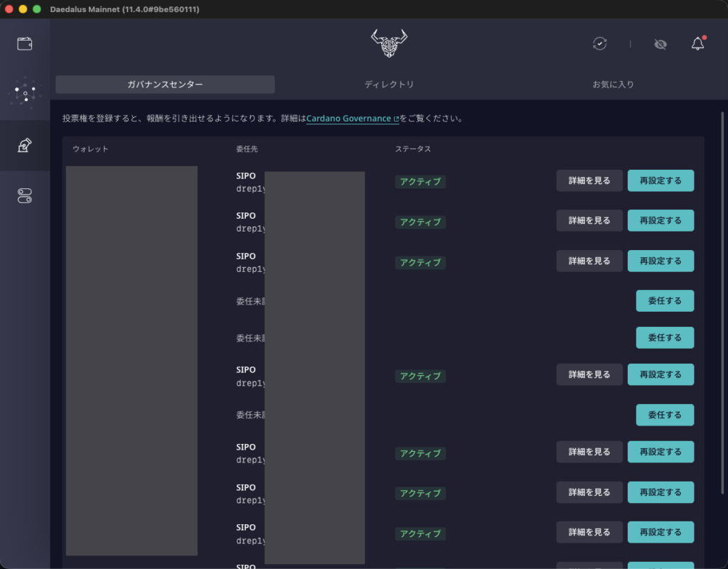Click 詳細を見る in the first SIPO row

[589, 180]
